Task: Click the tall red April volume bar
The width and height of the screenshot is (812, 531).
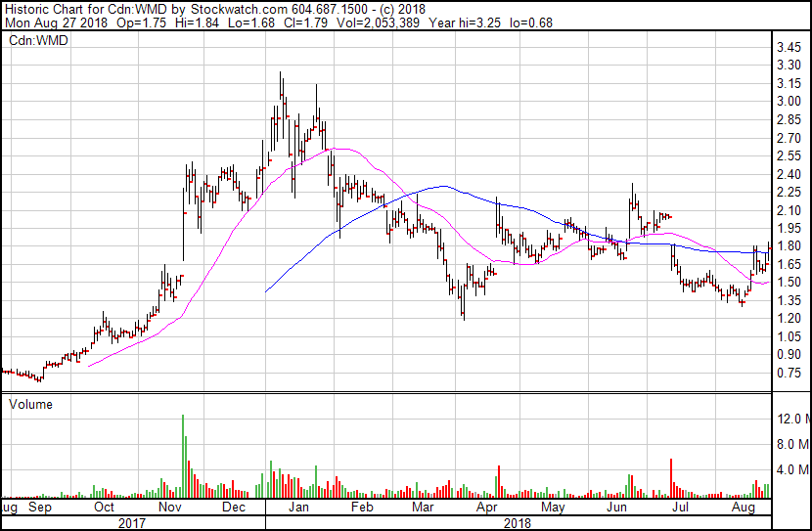Action: pos(499,481)
